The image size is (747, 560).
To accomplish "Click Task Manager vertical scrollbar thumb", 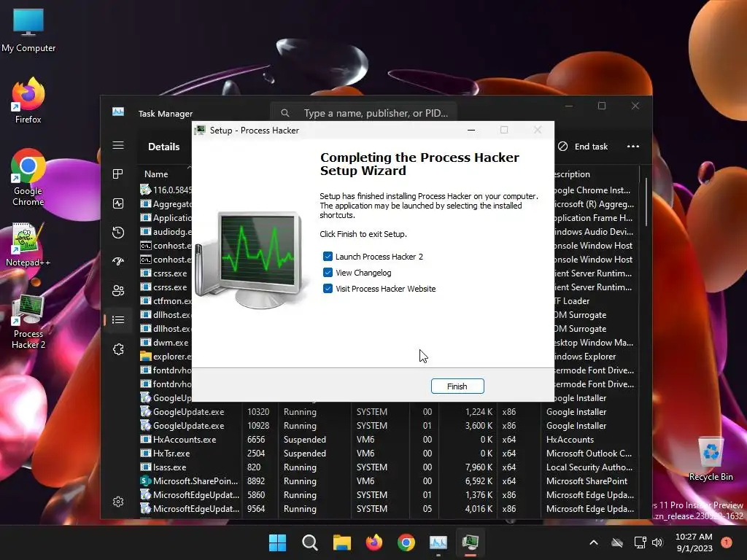I will pos(646,202).
